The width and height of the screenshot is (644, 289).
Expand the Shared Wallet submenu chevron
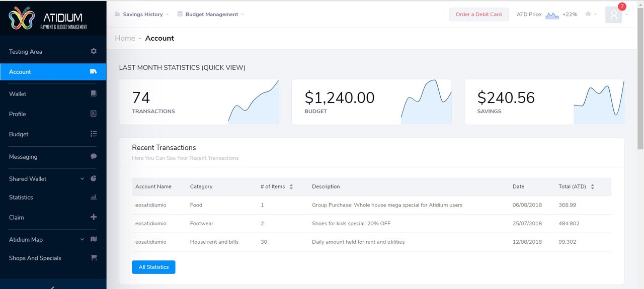pyautogui.click(x=82, y=179)
